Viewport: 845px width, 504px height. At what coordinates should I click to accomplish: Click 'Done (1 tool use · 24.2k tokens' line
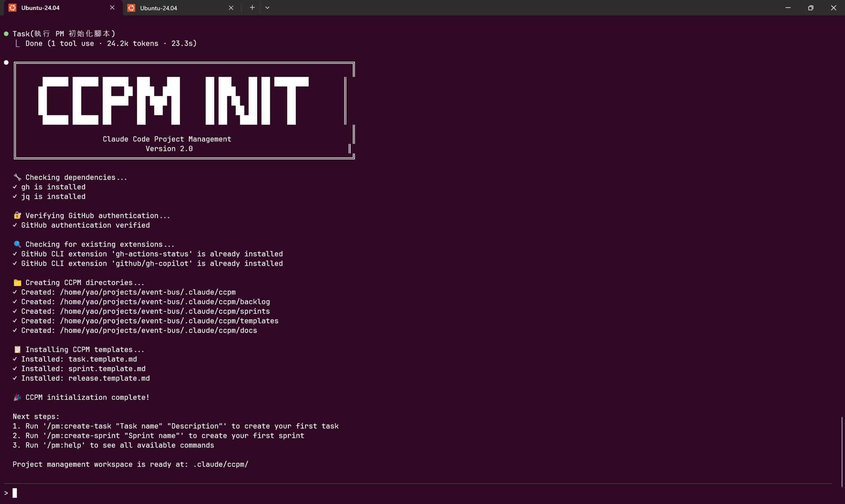pyautogui.click(x=111, y=43)
